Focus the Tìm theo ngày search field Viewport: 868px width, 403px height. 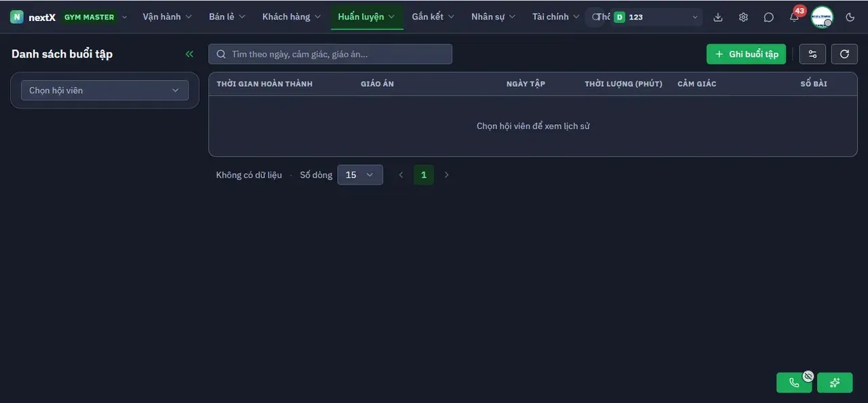pyautogui.click(x=330, y=54)
